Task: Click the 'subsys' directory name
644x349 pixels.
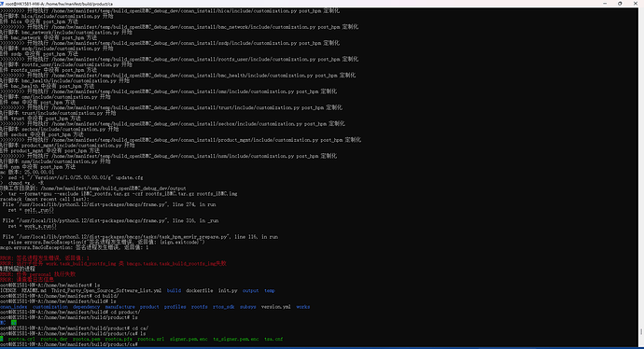Action: pyautogui.click(x=248, y=307)
